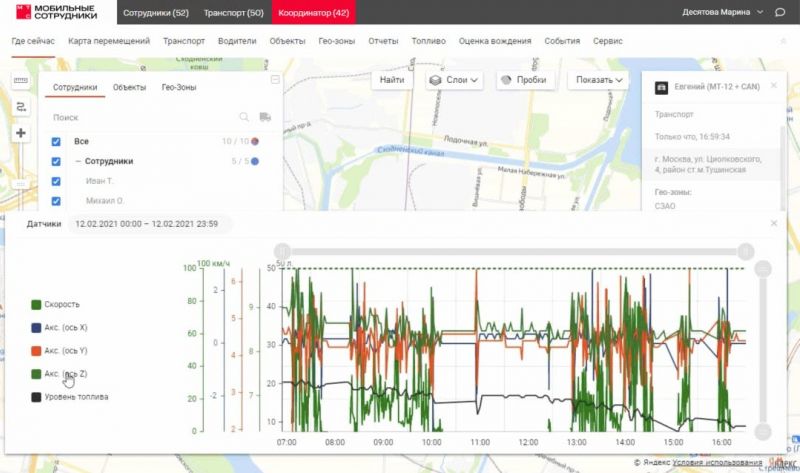Uncheck the Все checkbox
This screenshot has height=473, width=800.
pyautogui.click(x=56, y=142)
